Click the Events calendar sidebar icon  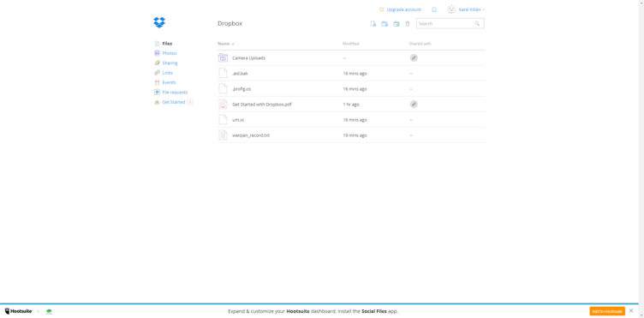point(157,82)
